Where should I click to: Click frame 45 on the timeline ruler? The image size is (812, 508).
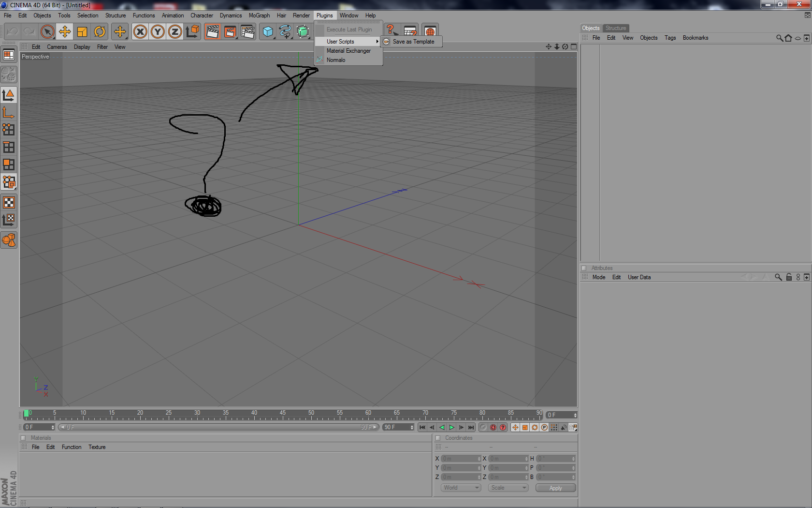283,415
